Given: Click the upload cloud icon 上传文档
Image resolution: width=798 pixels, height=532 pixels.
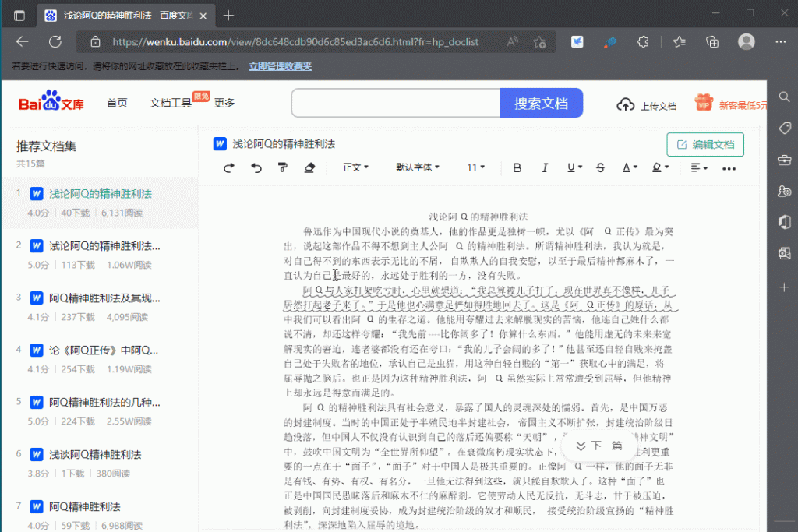Looking at the screenshot, I should (x=625, y=104).
